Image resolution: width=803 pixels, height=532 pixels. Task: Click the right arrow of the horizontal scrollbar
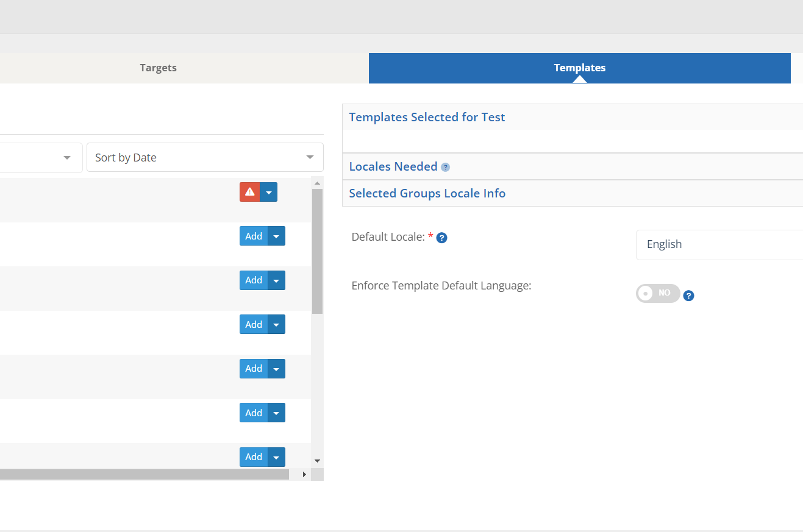pos(304,474)
